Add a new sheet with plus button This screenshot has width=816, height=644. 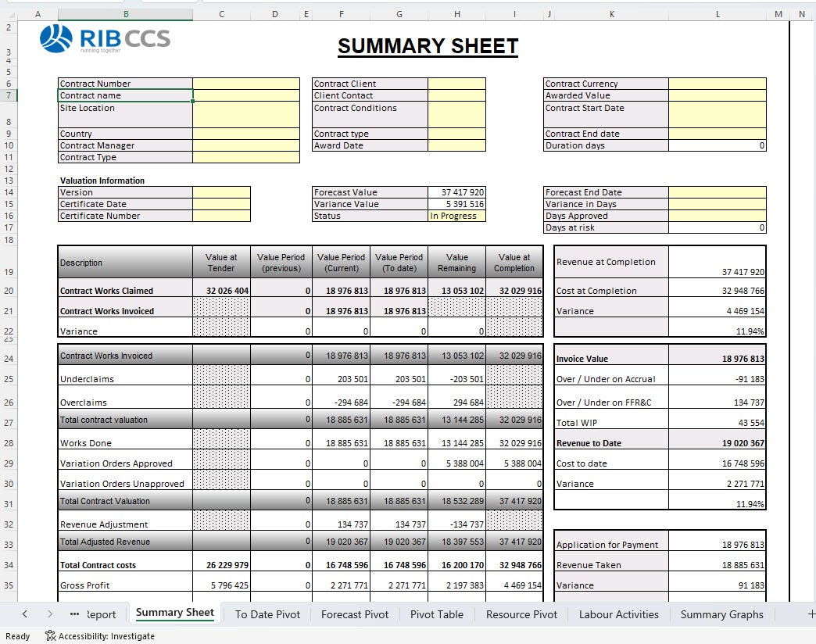click(811, 614)
